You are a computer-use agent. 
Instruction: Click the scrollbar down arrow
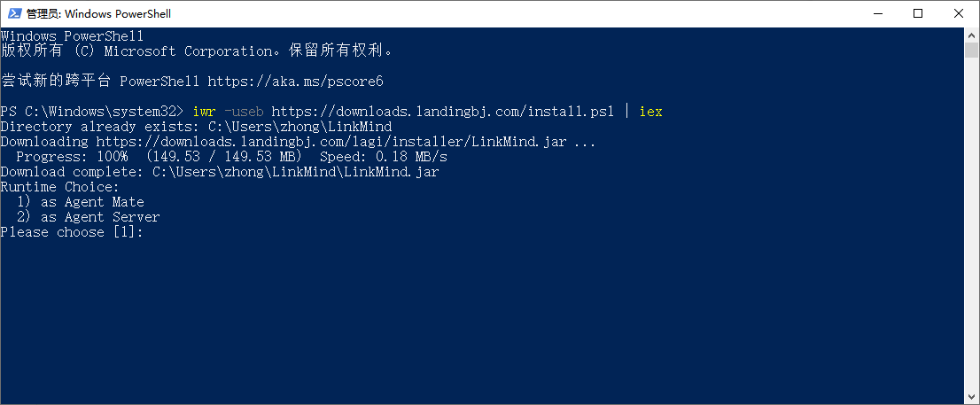[971, 397]
